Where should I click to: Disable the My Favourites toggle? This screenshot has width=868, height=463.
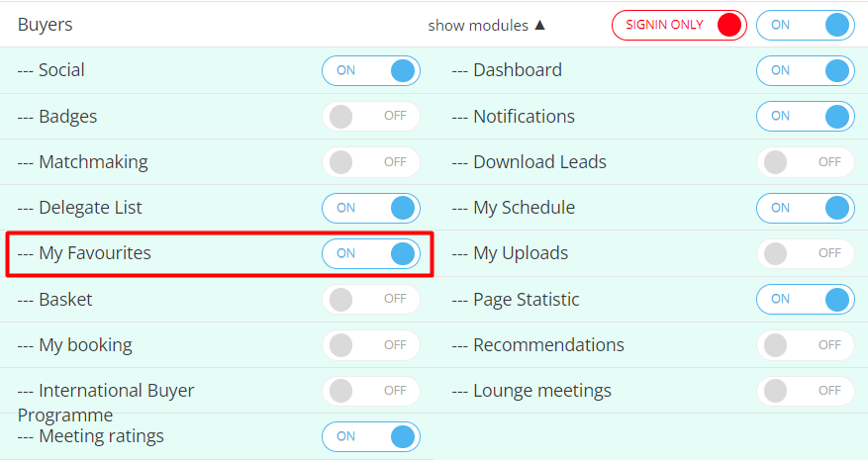(370, 253)
